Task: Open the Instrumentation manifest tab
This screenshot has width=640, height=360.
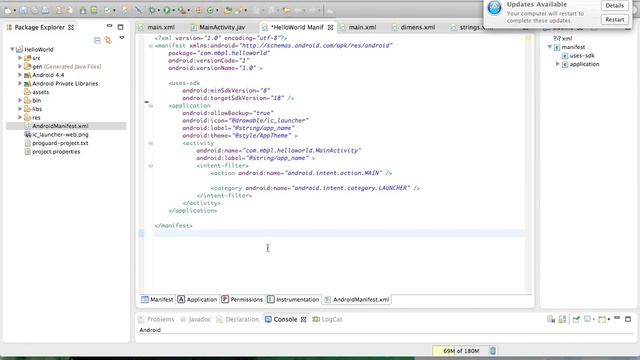Action: (293, 300)
